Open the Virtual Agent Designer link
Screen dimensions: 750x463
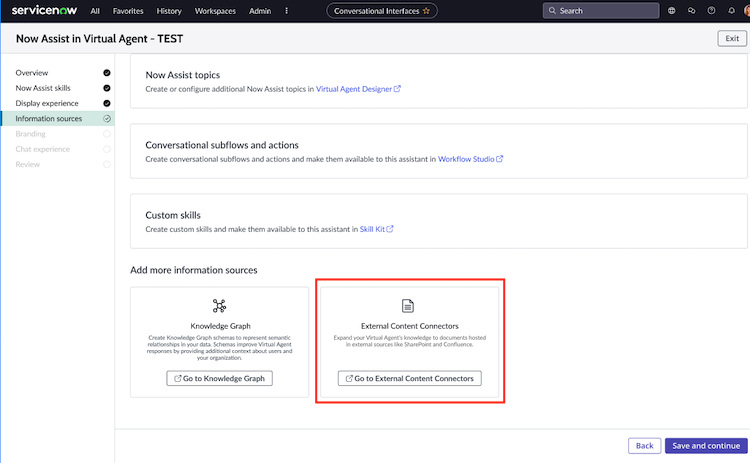coord(358,89)
